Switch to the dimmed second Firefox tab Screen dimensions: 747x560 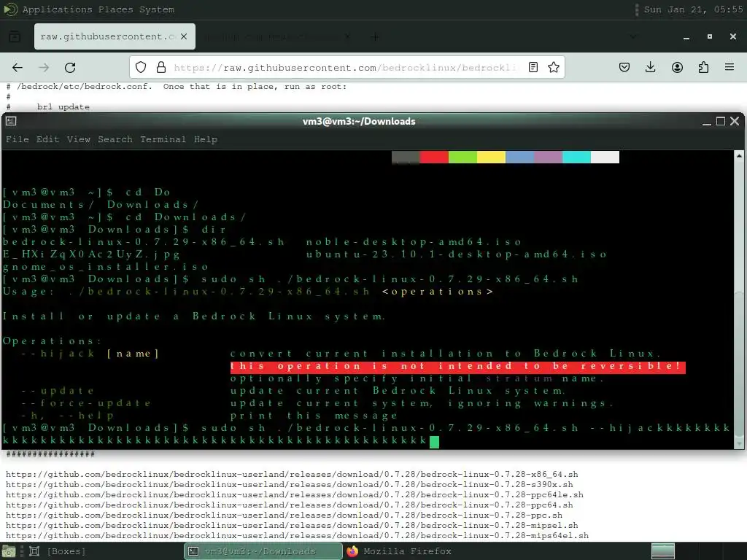276,36
